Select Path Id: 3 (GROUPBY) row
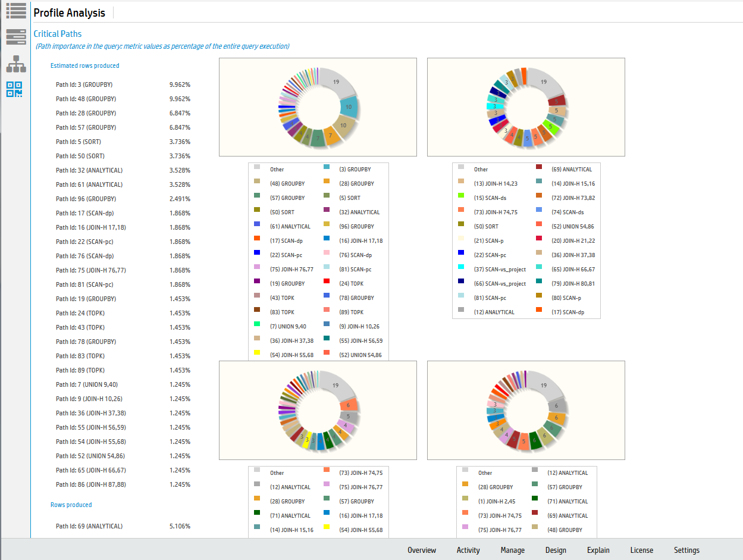Screen dimensions: 743x560 (x=84, y=85)
